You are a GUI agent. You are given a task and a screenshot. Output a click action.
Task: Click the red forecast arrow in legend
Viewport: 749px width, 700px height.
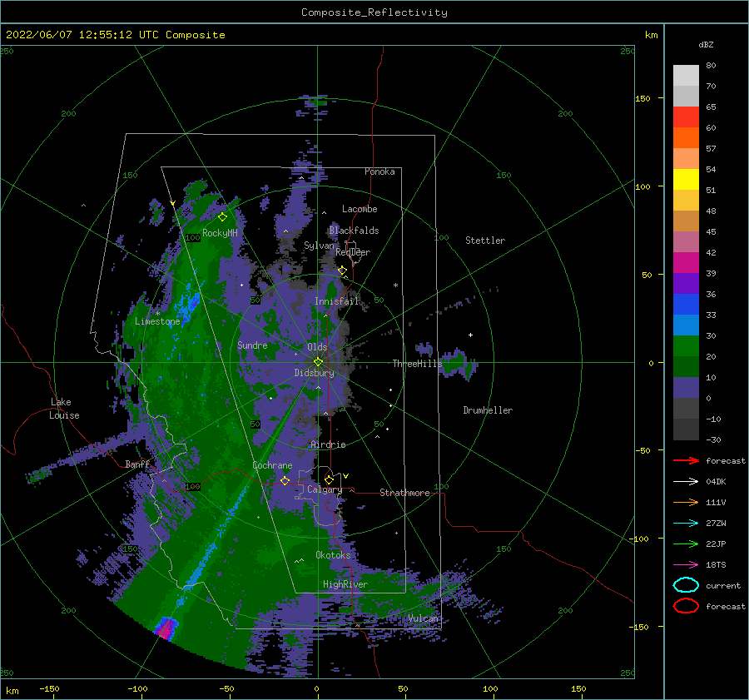click(x=686, y=460)
